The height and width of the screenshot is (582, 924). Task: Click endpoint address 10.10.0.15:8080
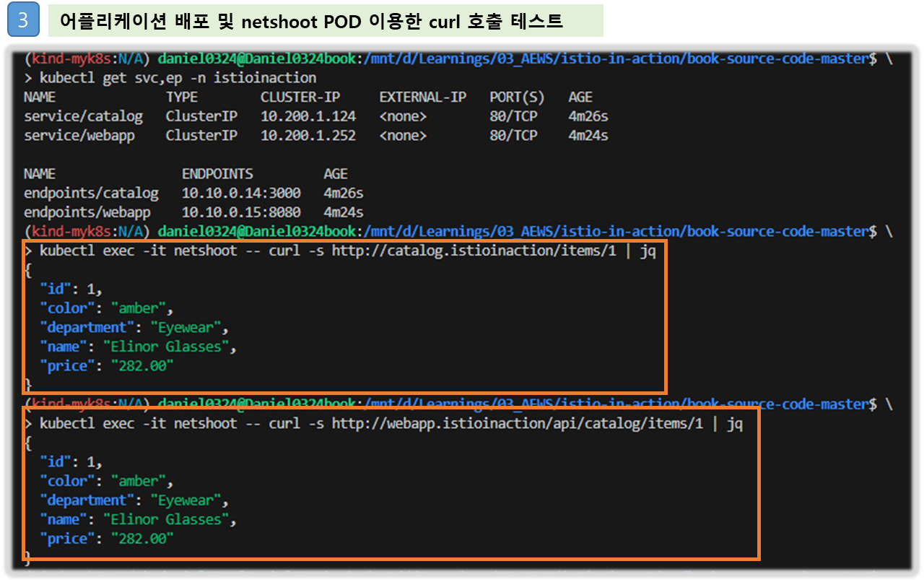(241, 213)
